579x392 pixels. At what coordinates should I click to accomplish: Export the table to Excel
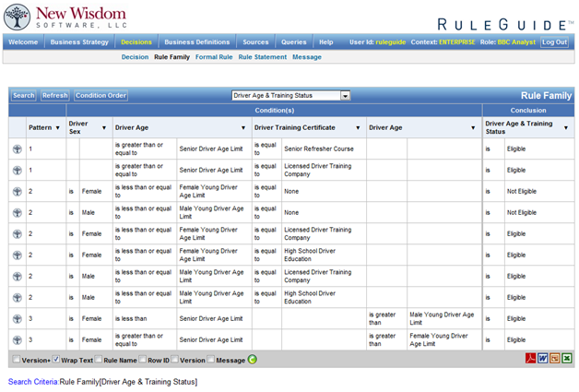point(567,358)
